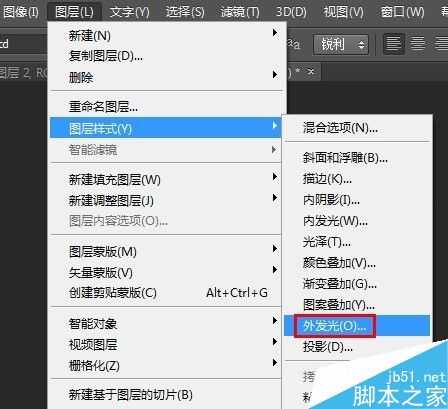Expand 矢量蒙版(V) submenu
Viewport: 448px width, 409px height.
tap(167, 273)
